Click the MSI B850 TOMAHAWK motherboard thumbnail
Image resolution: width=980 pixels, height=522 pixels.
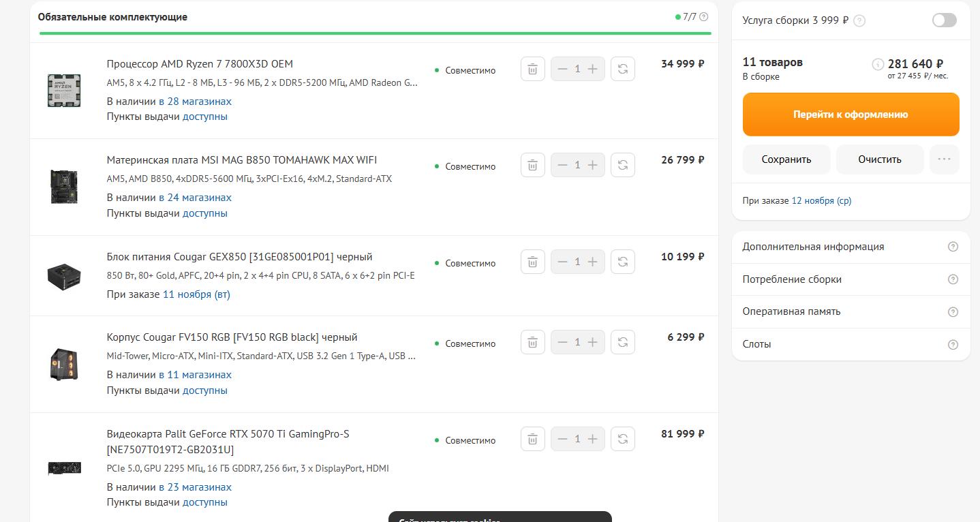[64, 186]
